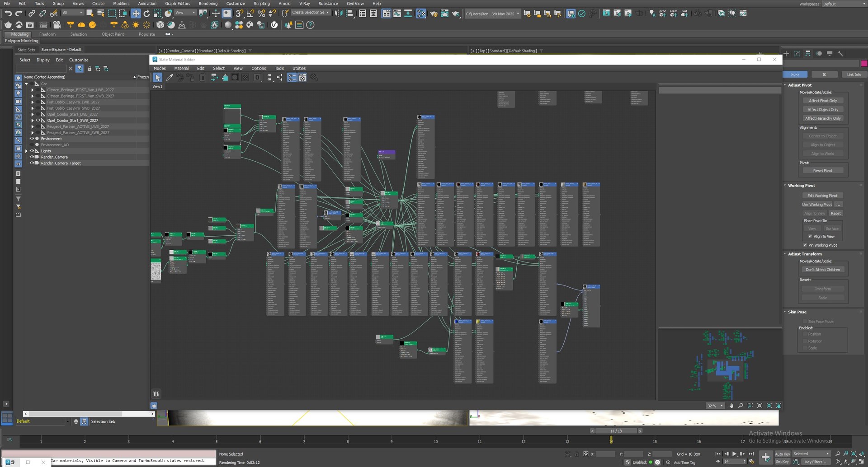Activate the Select and Rotate tool
The width and height of the screenshot is (868, 467).
tap(146, 14)
